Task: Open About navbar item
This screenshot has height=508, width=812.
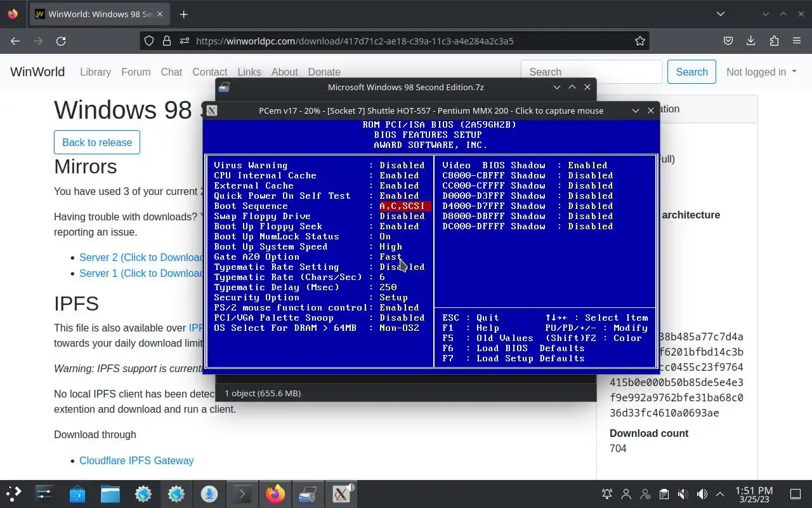Action: [x=284, y=72]
